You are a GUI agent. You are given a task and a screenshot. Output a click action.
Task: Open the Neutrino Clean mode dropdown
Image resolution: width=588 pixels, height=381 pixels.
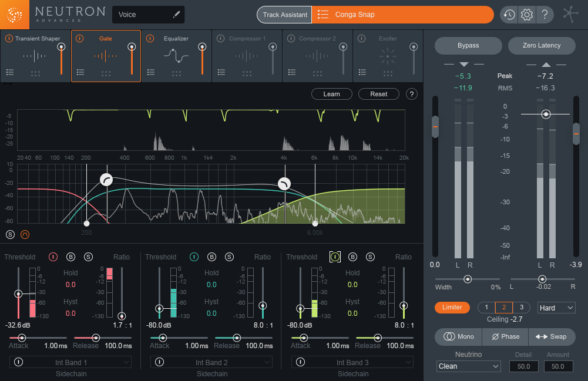(x=469, y=366)
